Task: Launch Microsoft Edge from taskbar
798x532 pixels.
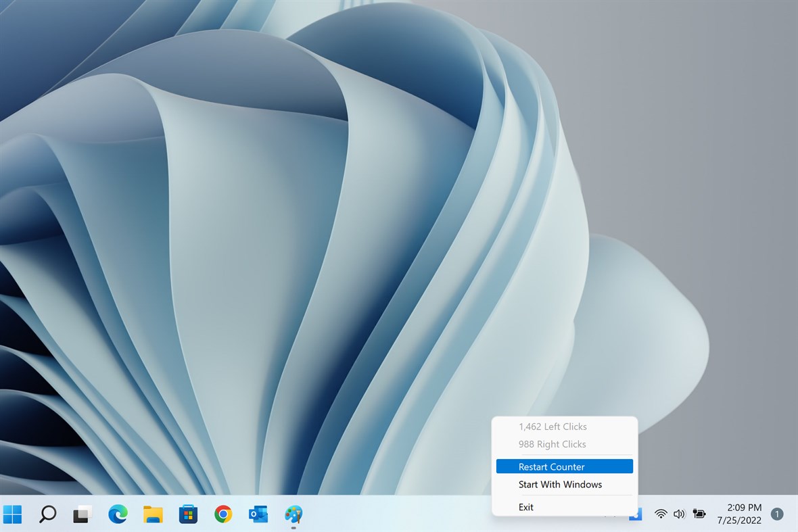Action: tap(118, 514)
